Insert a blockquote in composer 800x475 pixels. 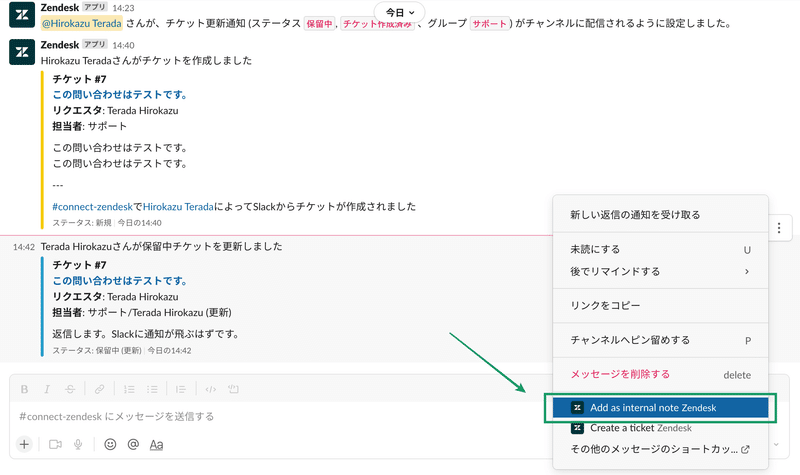coord(181,389)
